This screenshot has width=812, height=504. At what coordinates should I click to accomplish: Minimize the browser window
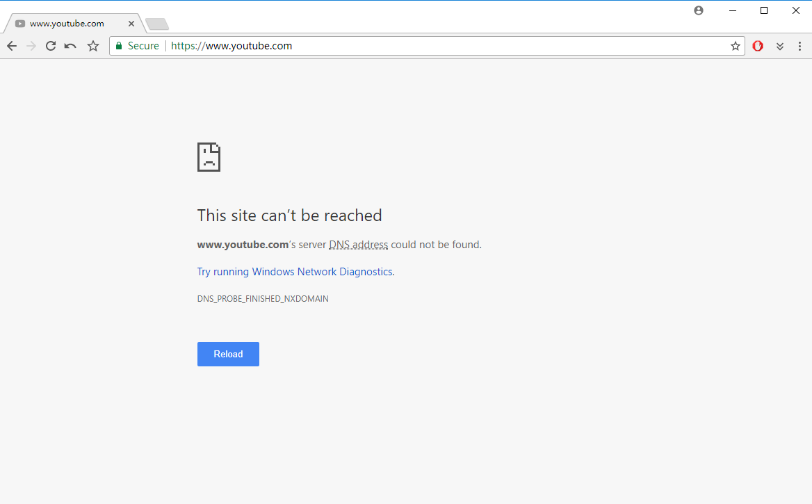732,10
